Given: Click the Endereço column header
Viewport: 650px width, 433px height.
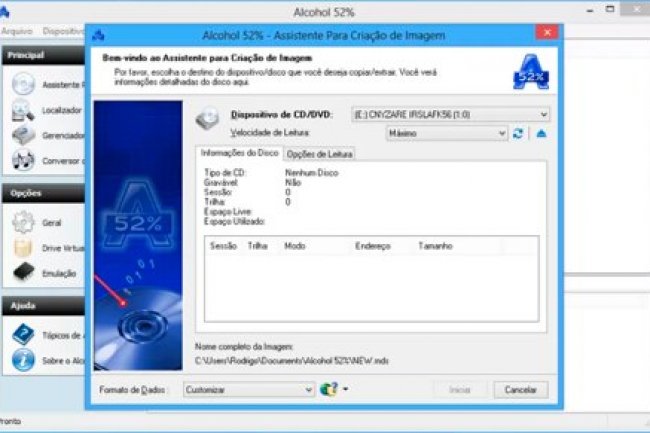Looking at the screenshot, I should point(372,245).
